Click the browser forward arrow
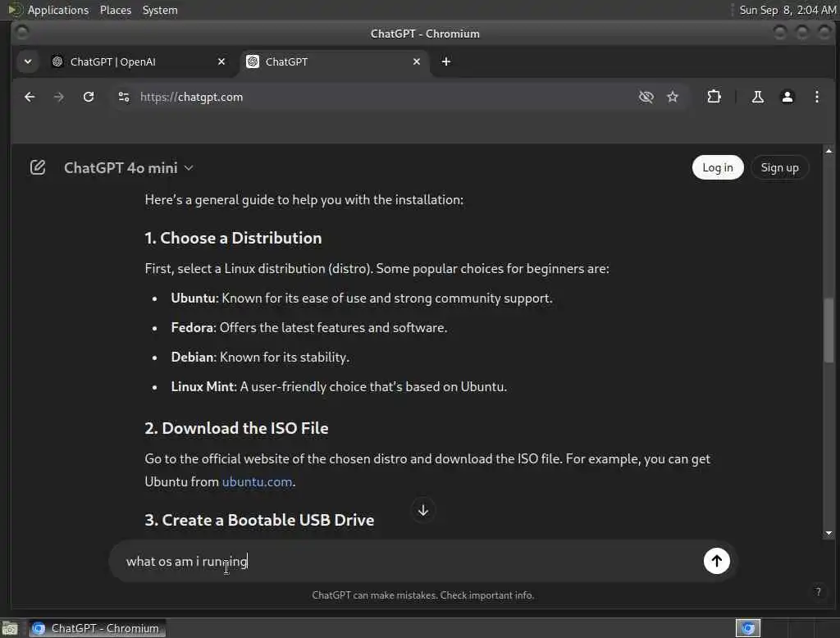Screen dimensions: 840x638 pyautogui.click(x=59, y=97)
